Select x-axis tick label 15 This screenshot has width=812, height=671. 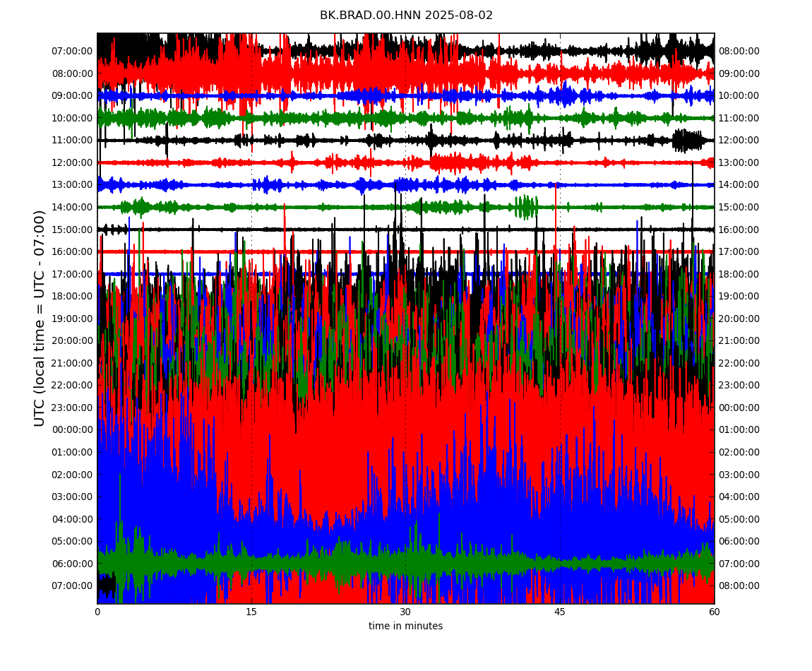coord(251,612)
